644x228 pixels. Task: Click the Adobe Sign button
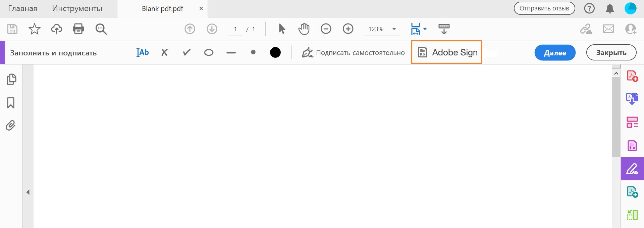click(447, 52)
